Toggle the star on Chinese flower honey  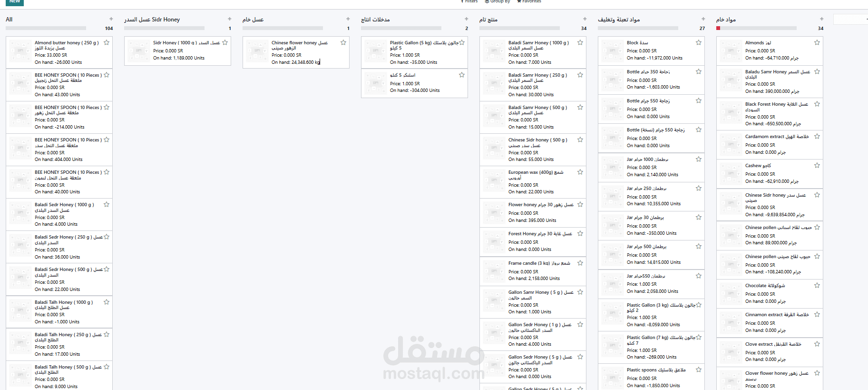(x=343, y=42)
